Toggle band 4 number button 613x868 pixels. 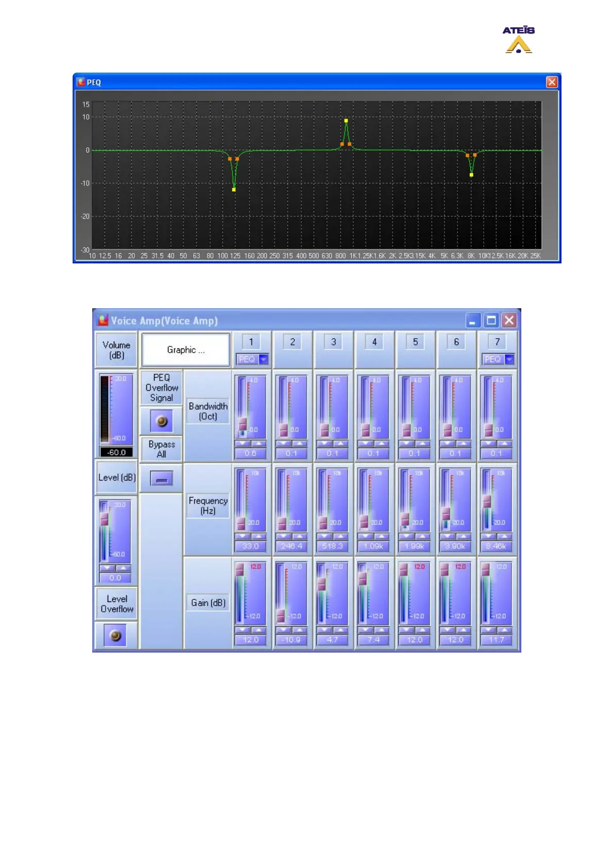coord(374,342)
